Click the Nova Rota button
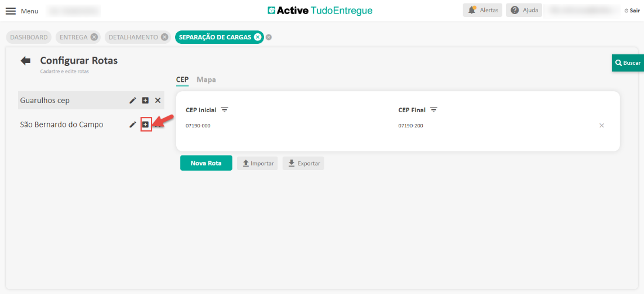 206,163
